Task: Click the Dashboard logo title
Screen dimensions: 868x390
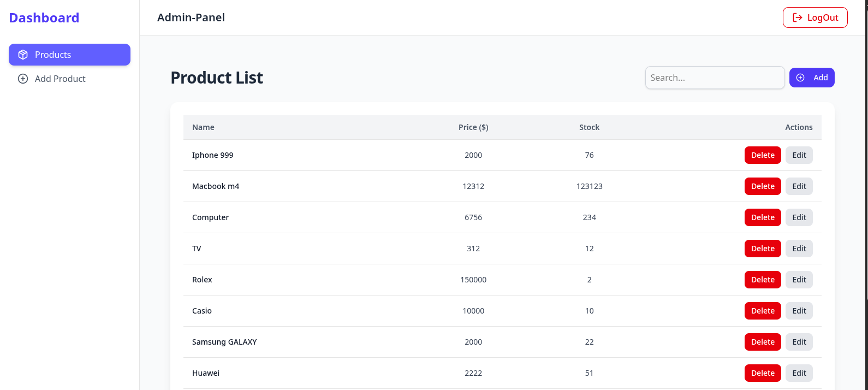Action: 44,18
